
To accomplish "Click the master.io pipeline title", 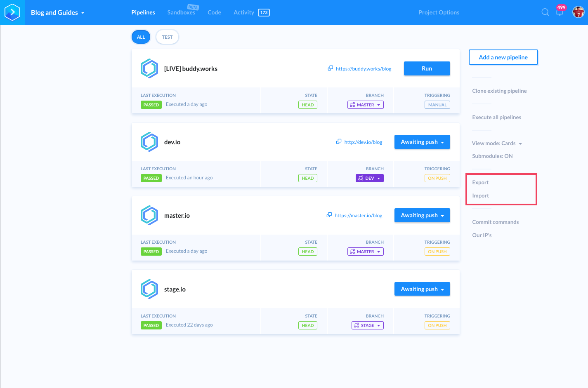I will click(177, 215).
